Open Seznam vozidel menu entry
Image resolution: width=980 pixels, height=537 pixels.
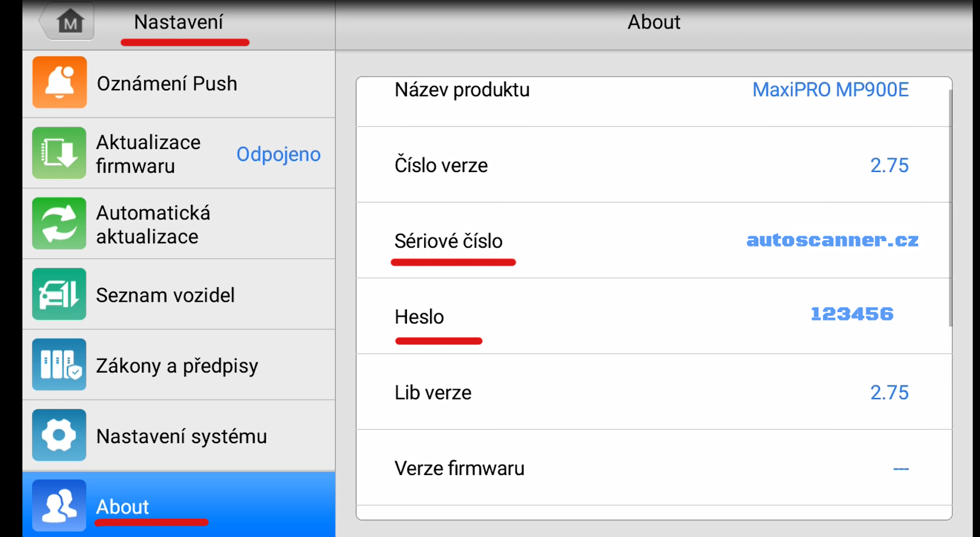(179, 295)
